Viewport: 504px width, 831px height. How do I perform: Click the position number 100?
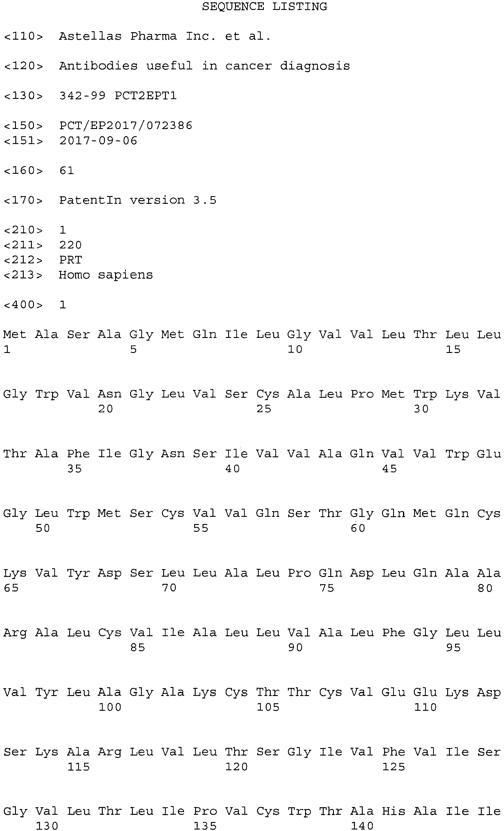tap(110, 707)
